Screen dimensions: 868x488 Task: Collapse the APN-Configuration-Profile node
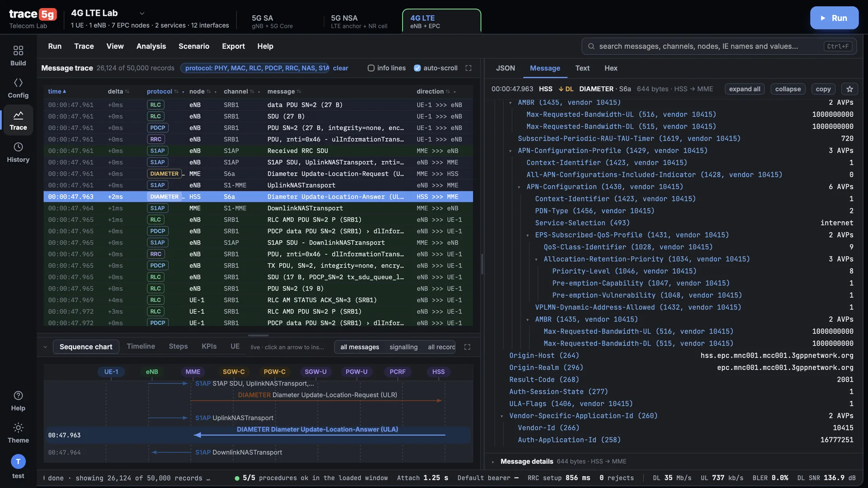pos(510,151)
